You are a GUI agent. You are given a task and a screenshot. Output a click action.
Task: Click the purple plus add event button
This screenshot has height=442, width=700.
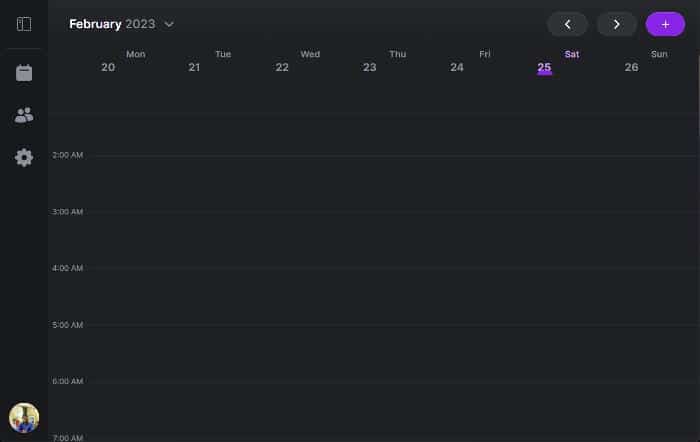point(665,24)
